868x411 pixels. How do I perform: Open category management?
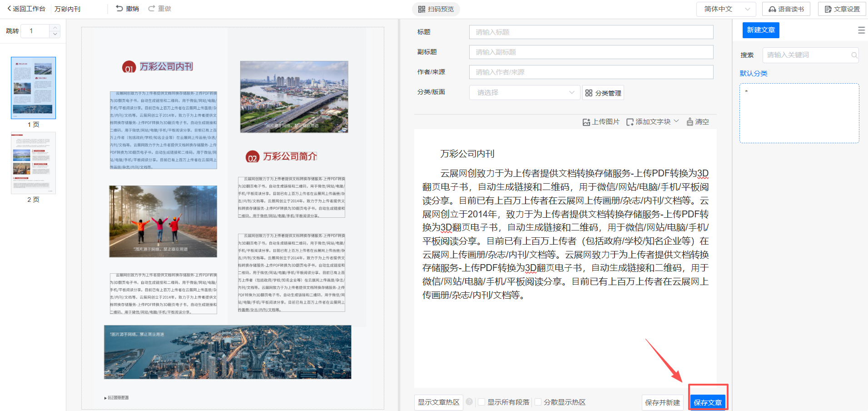click(x=603, y=93)
